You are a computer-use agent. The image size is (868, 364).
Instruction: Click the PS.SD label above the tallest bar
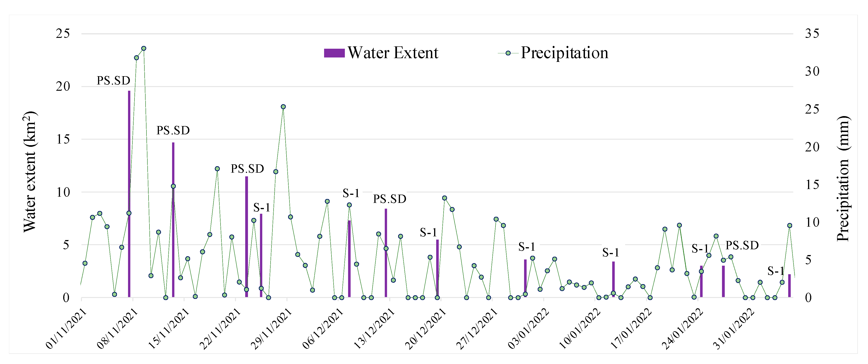pos(113,81)
